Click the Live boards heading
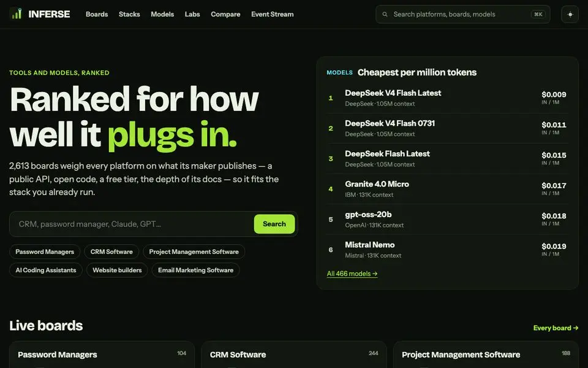This screenshot has height=368, width=588. [46, 326]
